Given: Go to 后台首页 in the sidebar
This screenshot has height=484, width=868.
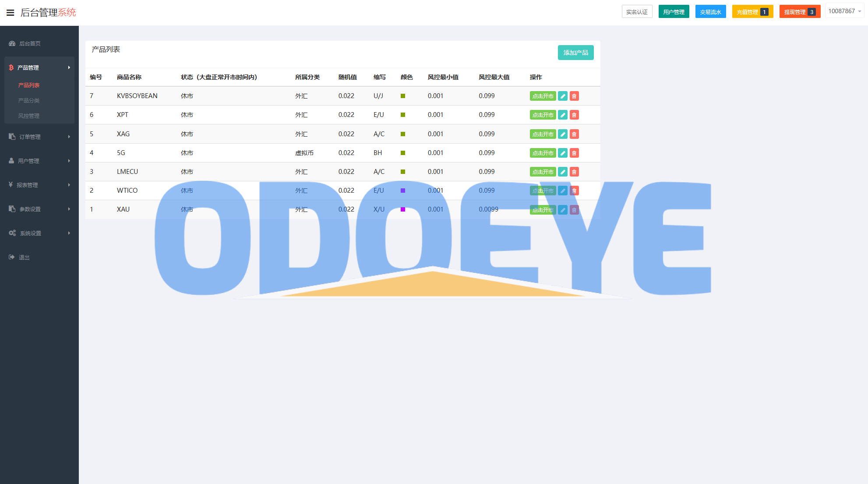Looking at the screenshot, I should 29,43.
